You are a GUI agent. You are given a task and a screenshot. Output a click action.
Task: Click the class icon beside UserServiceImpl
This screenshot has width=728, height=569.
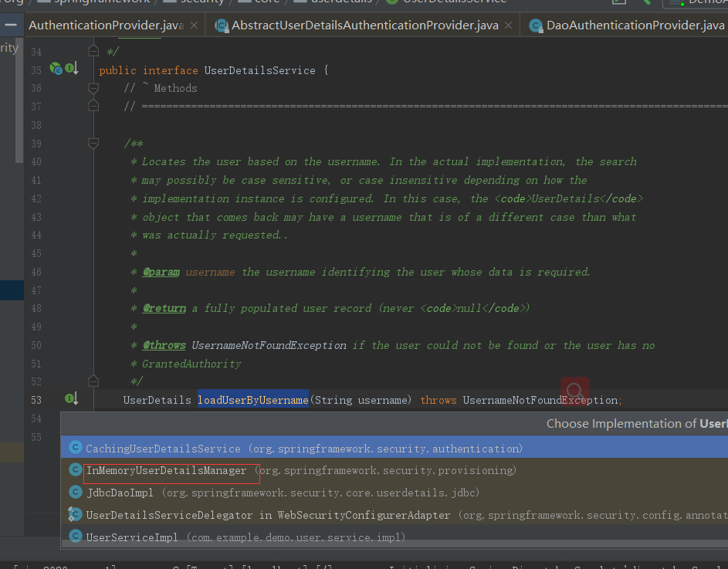coord(75,536)
